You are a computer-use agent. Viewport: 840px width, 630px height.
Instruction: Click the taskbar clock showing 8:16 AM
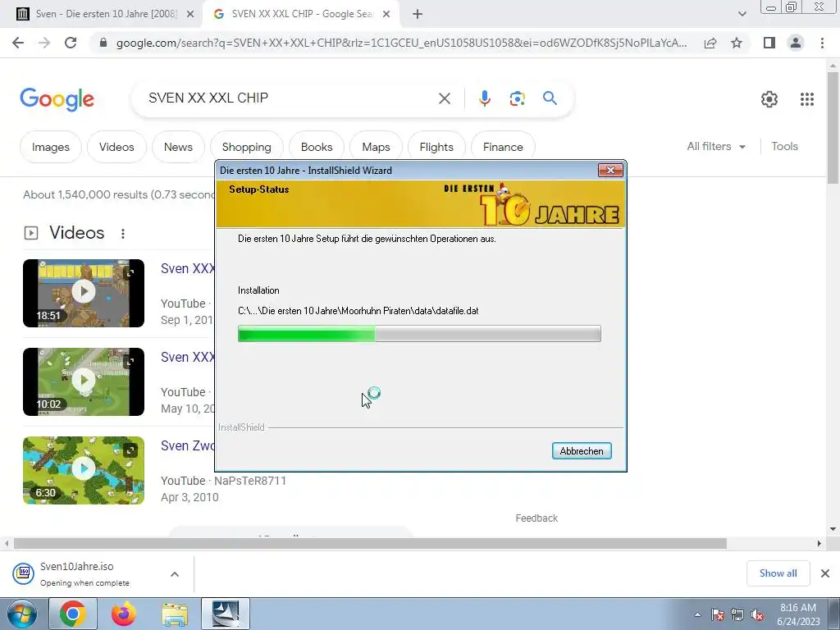pyautogui.click(x=798, y=614)
